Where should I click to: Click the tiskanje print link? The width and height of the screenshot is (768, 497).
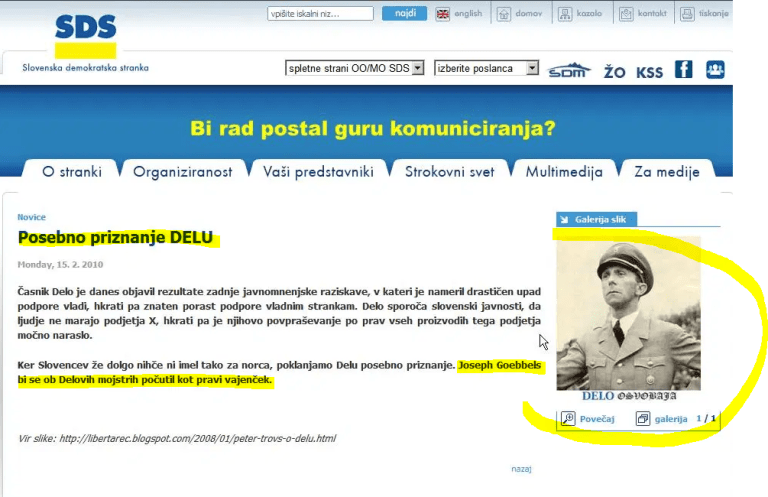pos(714,14)
